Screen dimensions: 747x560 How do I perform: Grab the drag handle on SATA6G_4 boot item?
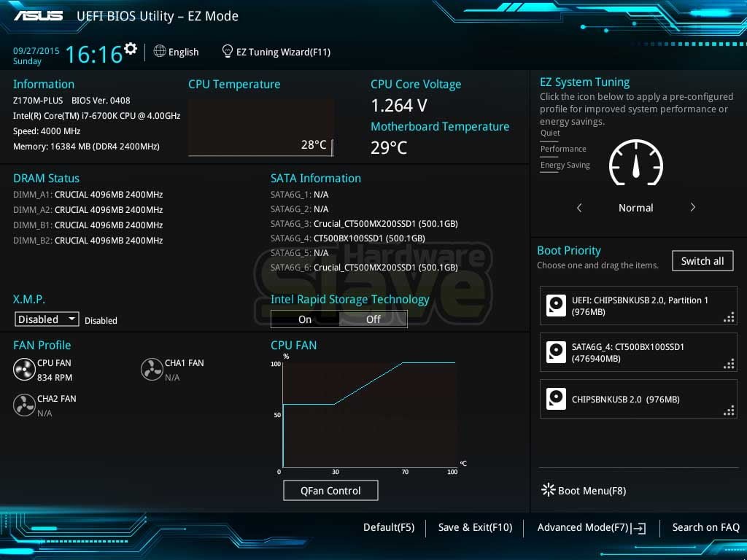729,365
